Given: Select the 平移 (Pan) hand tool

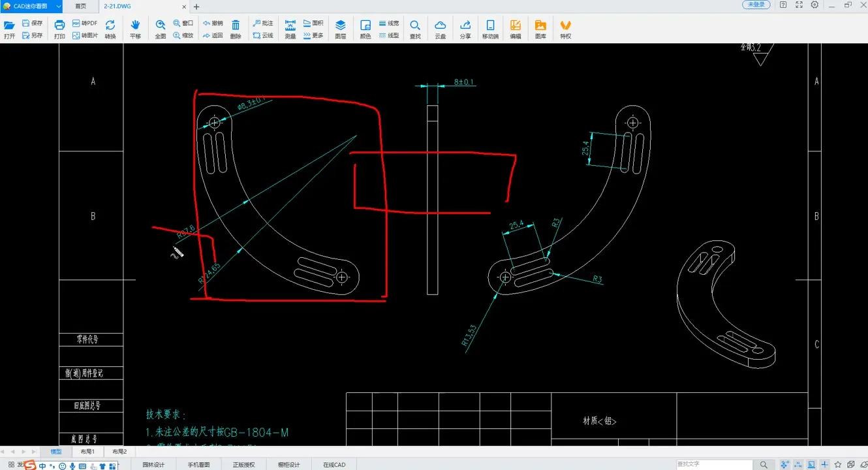Looking at the screenshot, I should click(135, 29).
